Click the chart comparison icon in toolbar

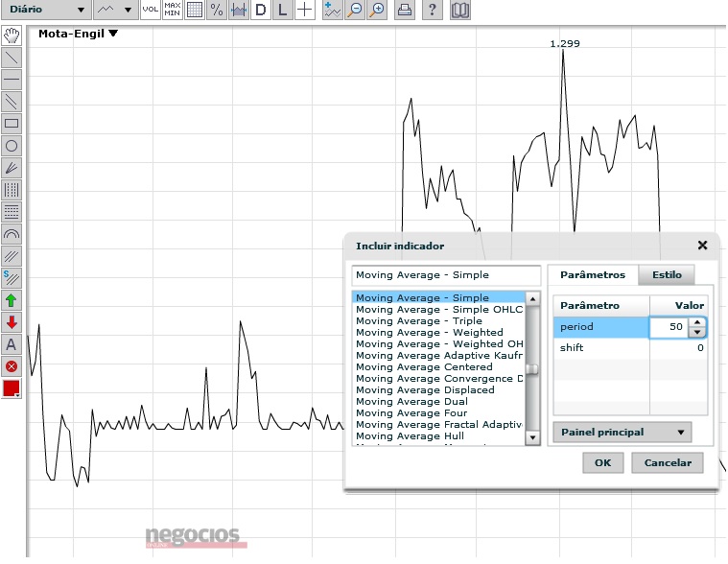[x=239, y=10]
